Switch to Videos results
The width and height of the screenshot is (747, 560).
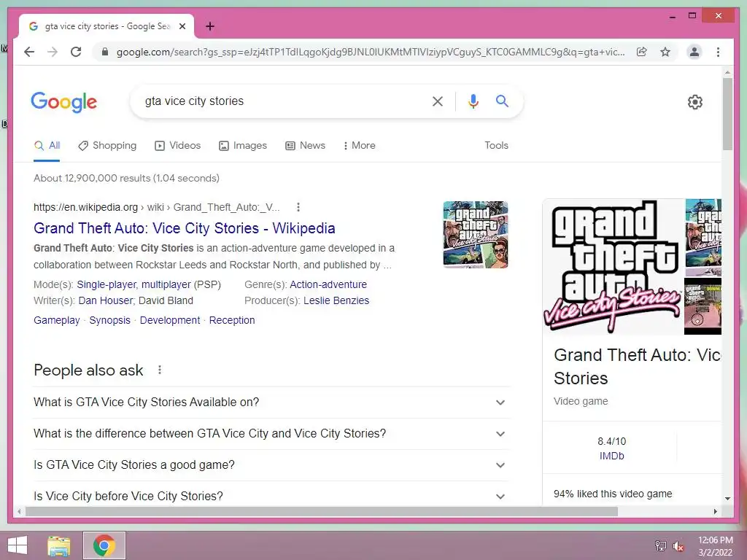pyautogui.click(x=178, y=146)
